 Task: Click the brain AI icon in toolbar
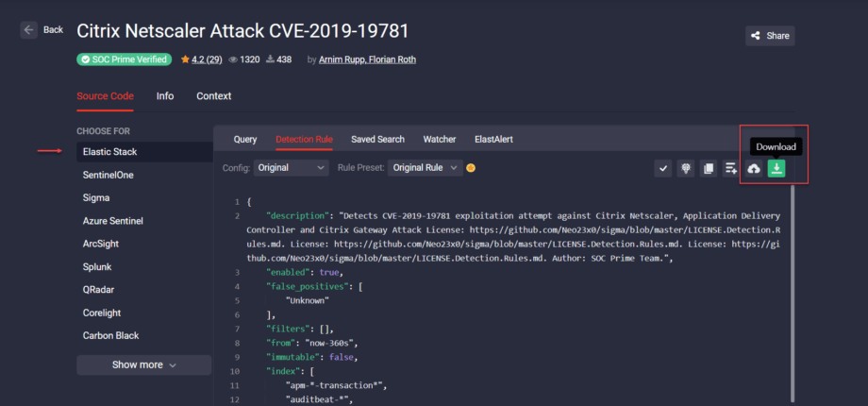pos(686,168)
